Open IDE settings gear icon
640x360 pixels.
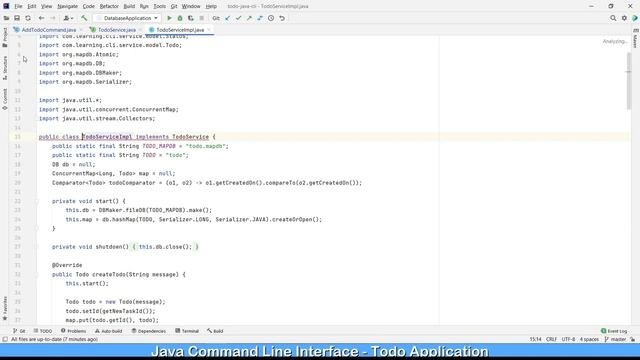(624, 18)
